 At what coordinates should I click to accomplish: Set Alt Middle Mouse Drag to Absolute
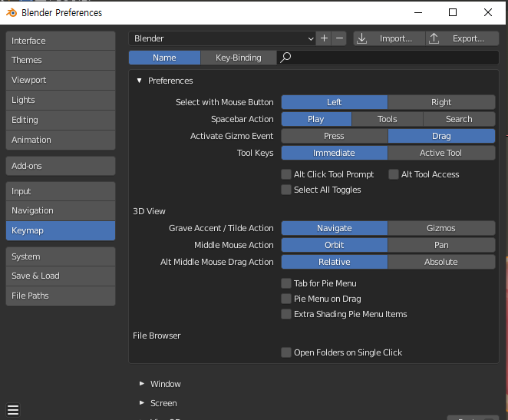[441, 262]
